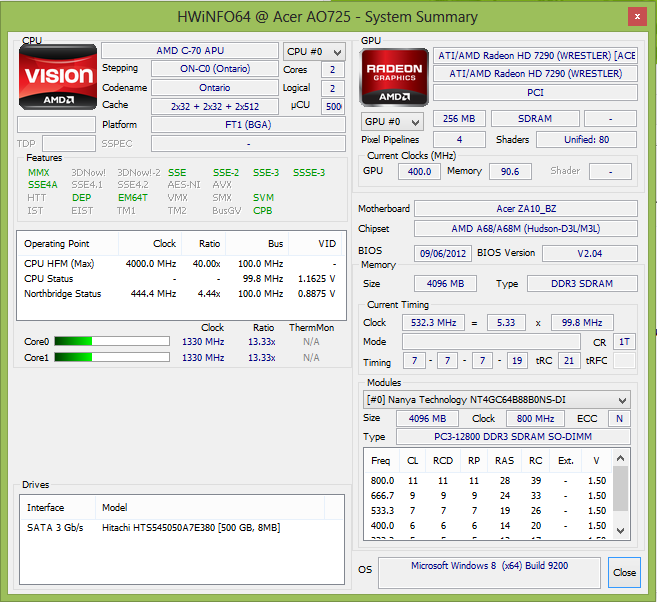Click the ON-C0 (Ontario) stepping field

coord(215,69)
